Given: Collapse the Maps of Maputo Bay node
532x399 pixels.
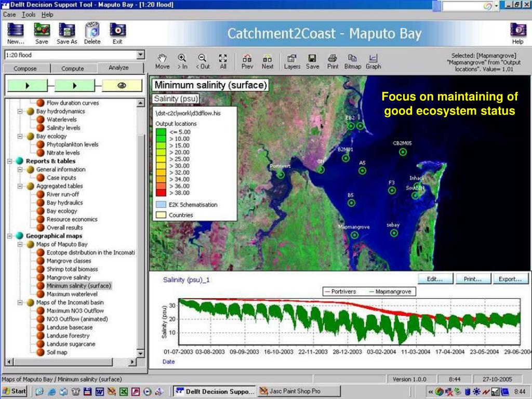Looking at the screenshot, I should click(20, 244).
